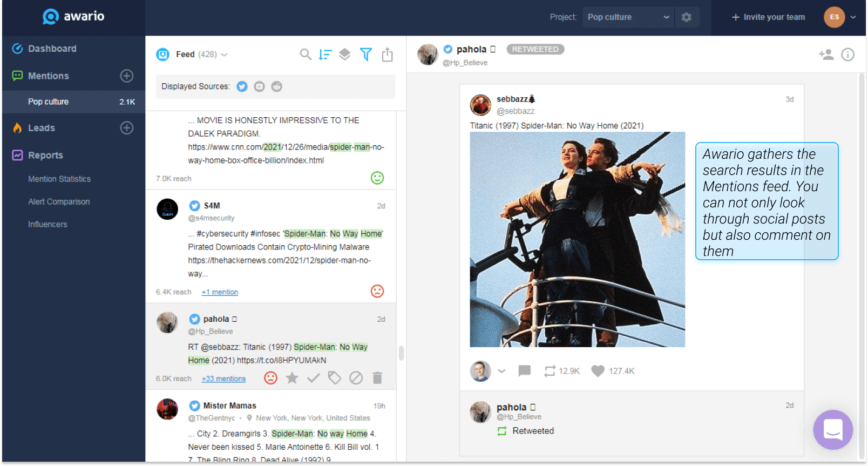Open the Leads section

42,128
